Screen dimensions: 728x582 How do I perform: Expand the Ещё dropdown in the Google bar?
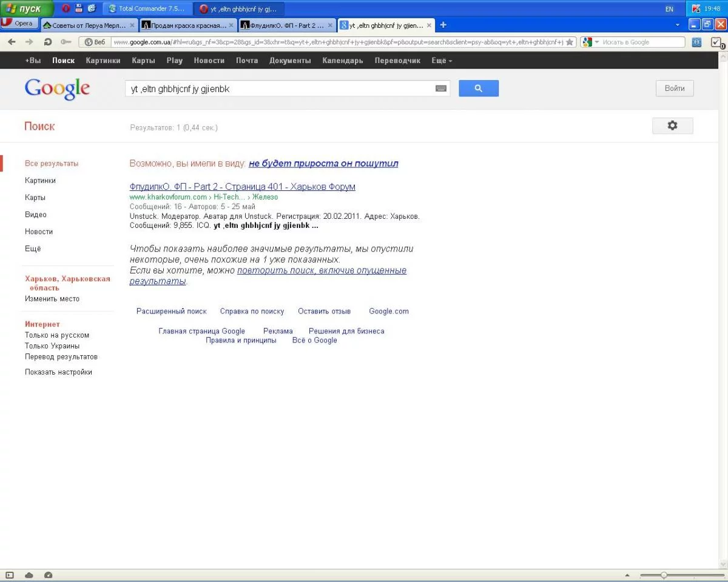coord(442,61)
